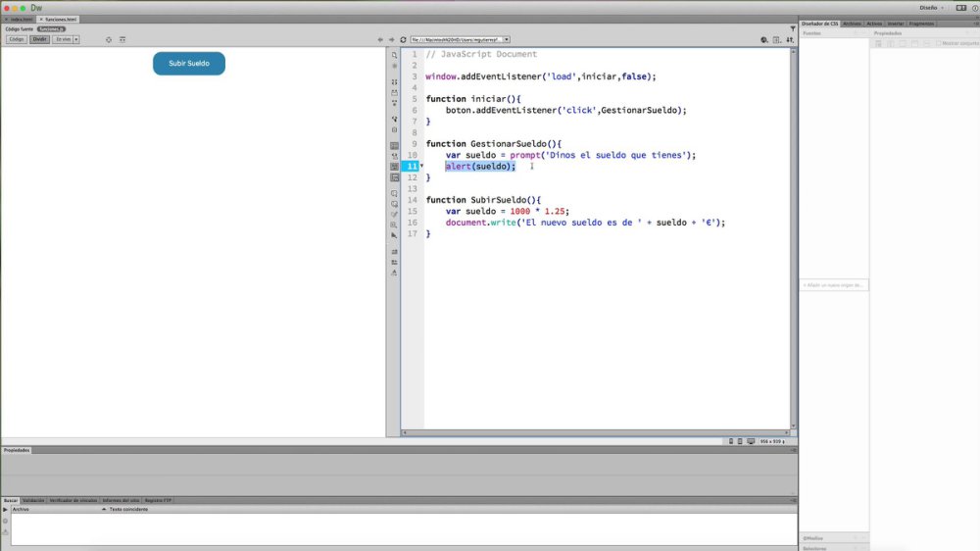The height and width of the screenshot is (551, 980).
Task: Open the Archivos panel tab
Action: tap(852, 24)
